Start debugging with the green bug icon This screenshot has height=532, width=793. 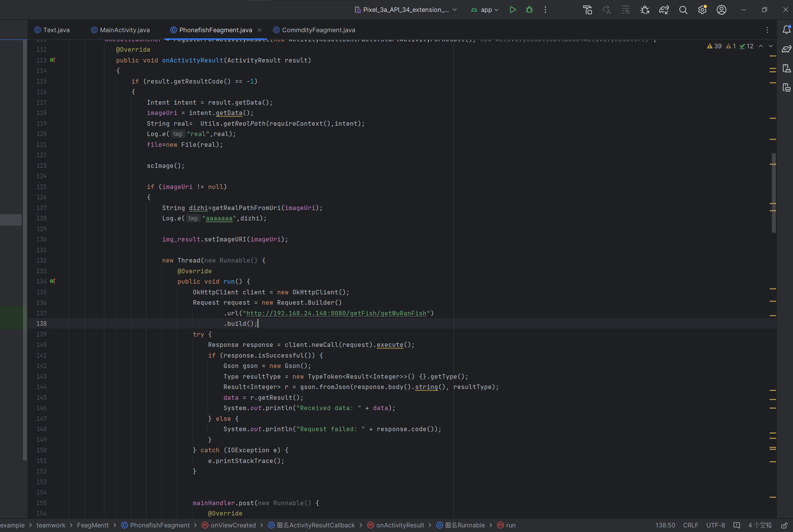click(x=529, y=10)
